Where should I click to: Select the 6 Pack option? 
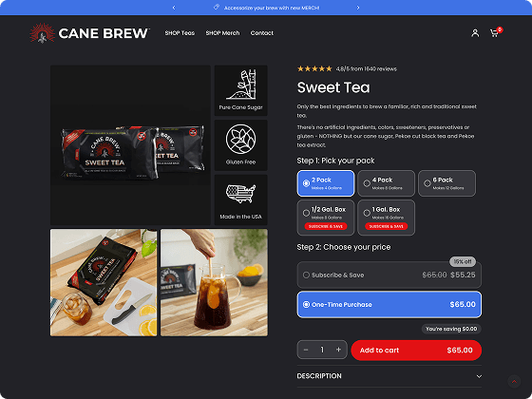point(446,183)
